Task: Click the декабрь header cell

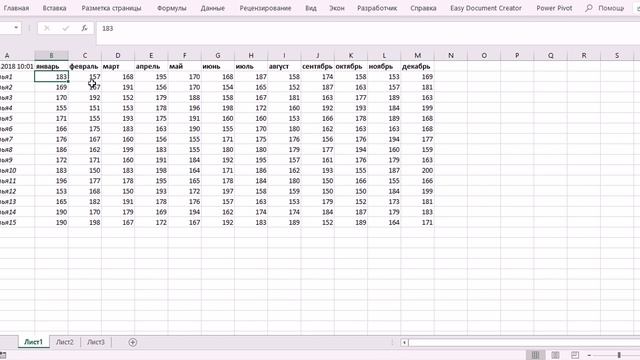Action: [x=418, y=66]
